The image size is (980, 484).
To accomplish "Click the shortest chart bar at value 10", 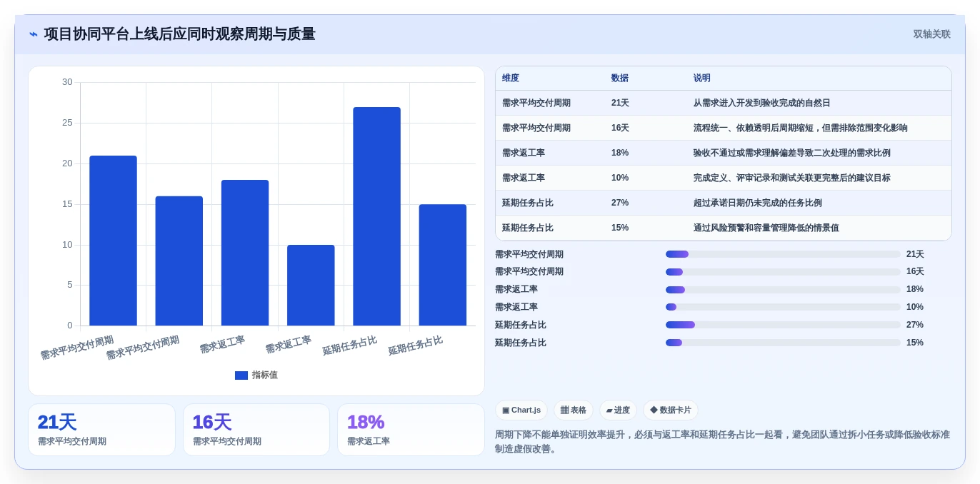I will tap(311, 286).
